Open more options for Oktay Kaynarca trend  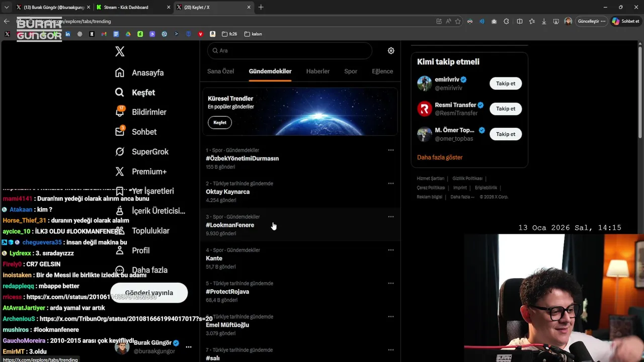391,184
